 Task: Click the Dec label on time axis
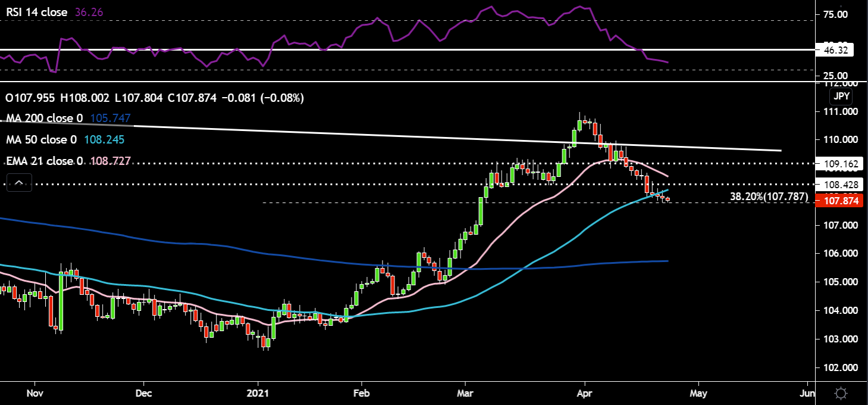pos(145,393)
